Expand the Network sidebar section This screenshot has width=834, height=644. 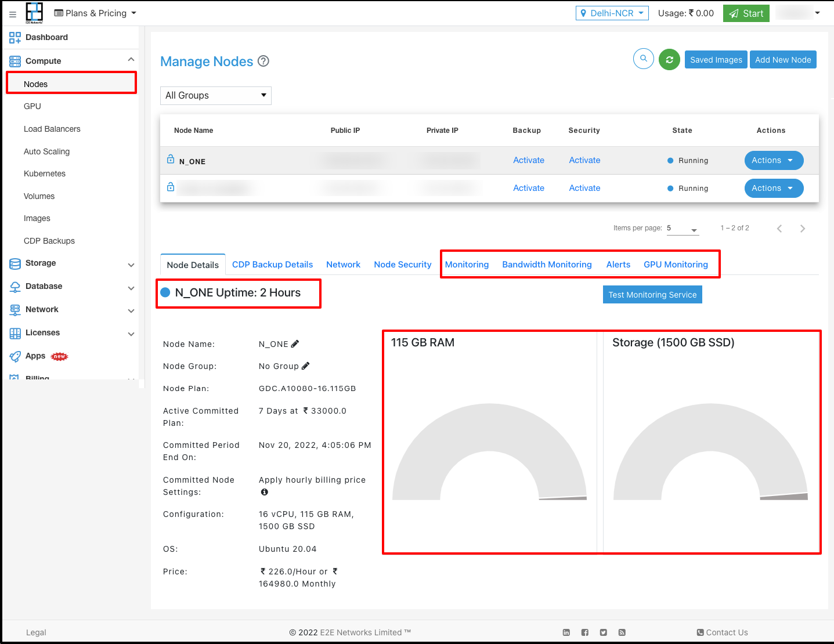point(131,310)
